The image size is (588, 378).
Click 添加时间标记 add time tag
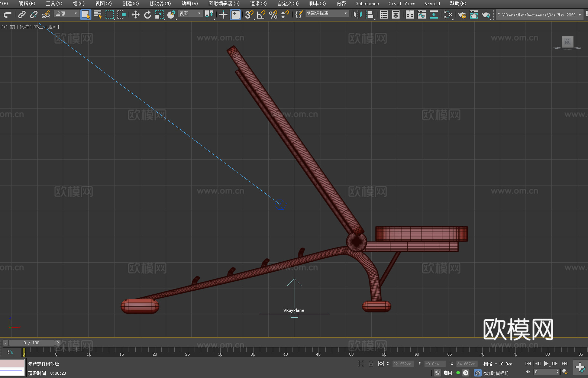[x=495, y=373]
